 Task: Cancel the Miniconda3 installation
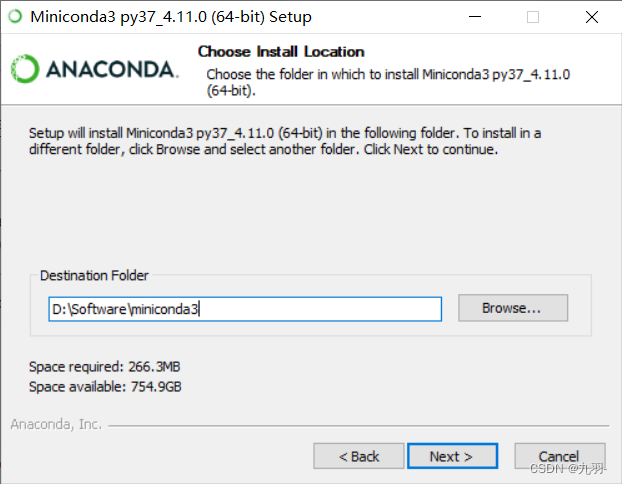559,456
